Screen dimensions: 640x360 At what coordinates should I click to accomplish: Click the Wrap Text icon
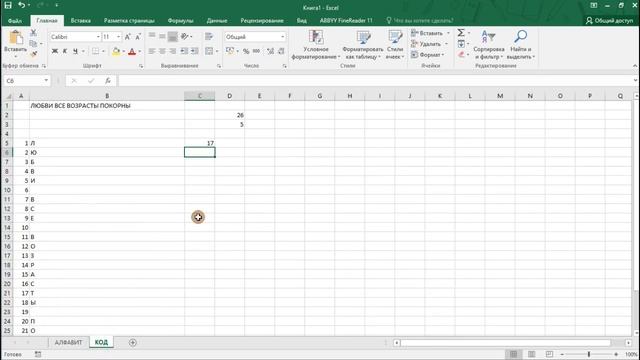point(209,36)
